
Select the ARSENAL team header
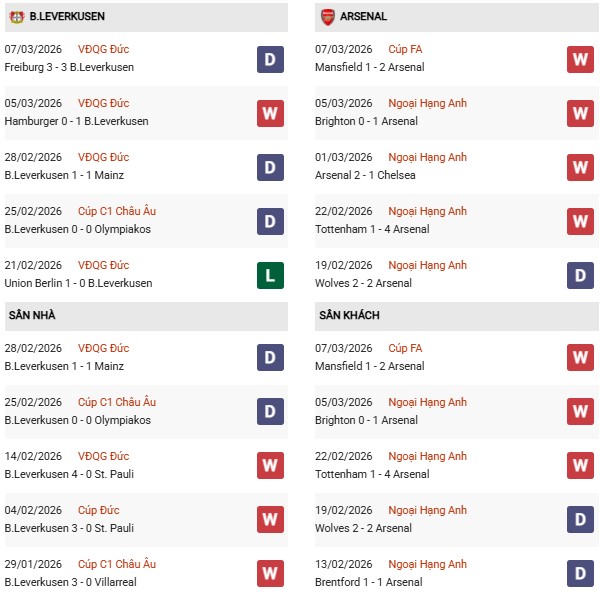point(364,17)
